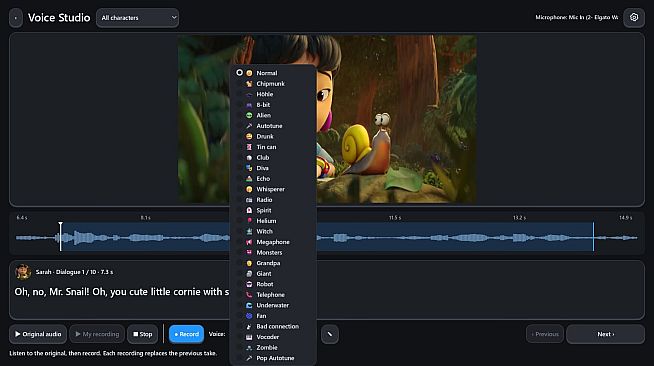Click the Stop button
The height and width of the screenshot is (366, 654).
(x=143, y=334)
